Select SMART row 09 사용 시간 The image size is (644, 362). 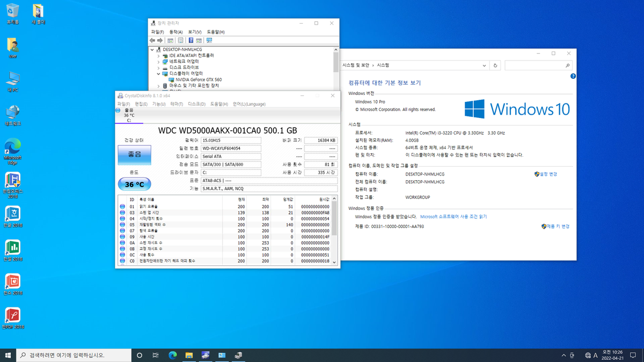point(224,237)
